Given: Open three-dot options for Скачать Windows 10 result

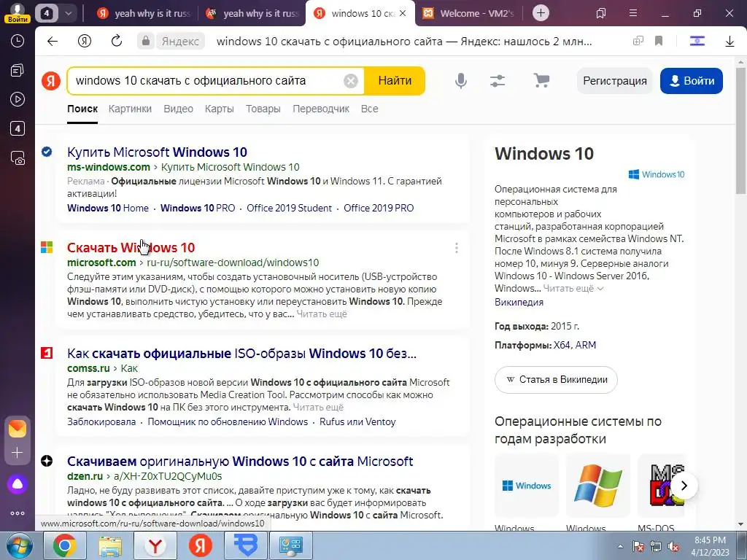Looking at the screenshot, I should [x=457, y=248].
